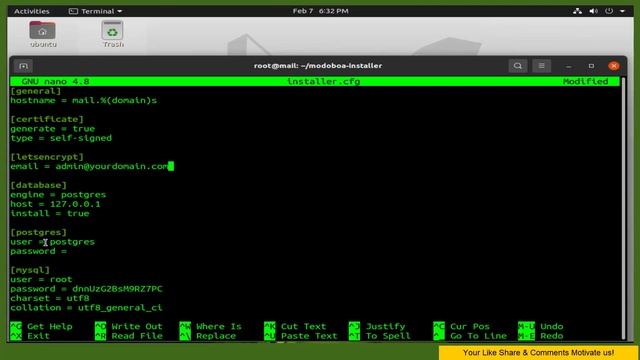Click the empty postgres password = line
The height and width of the screenshot is (360, 640).
click(x=38, y=251)
